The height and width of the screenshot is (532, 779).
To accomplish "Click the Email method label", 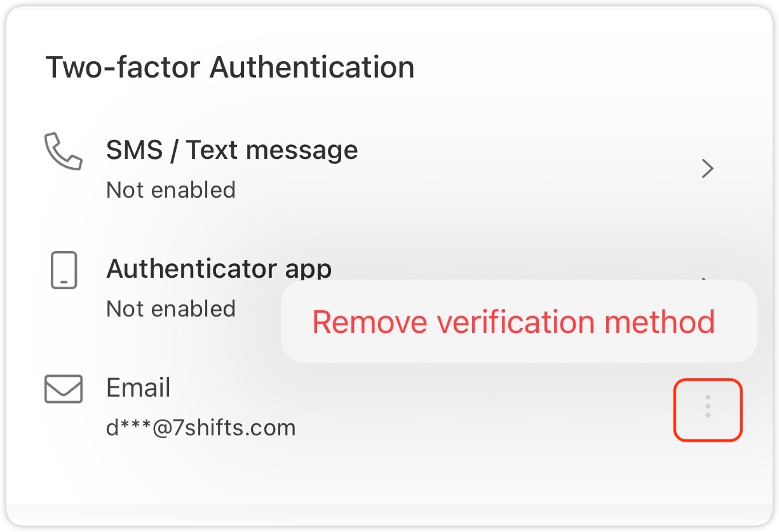I will pyautogui.click(x=139, y=387).
